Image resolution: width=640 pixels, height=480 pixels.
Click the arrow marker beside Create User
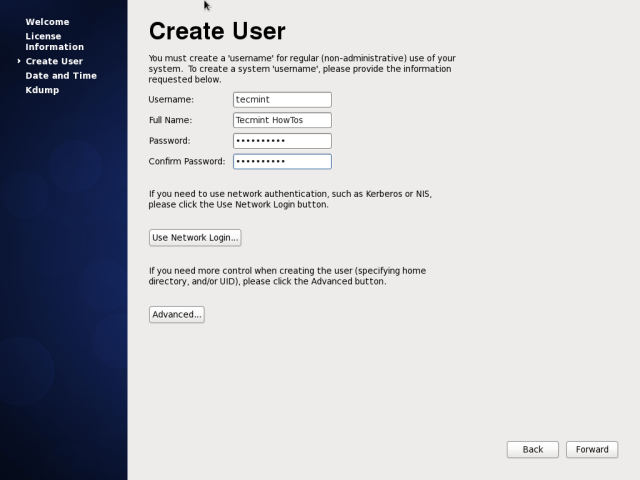pos(19,61)
